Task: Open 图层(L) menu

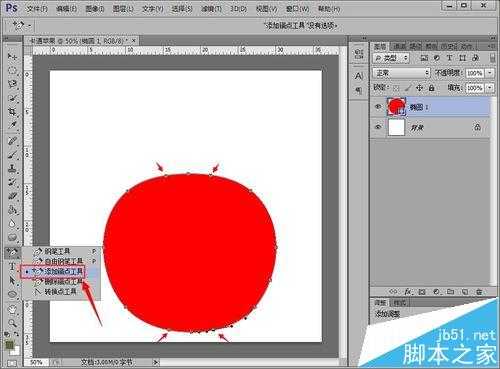Action: coord(123,9)
